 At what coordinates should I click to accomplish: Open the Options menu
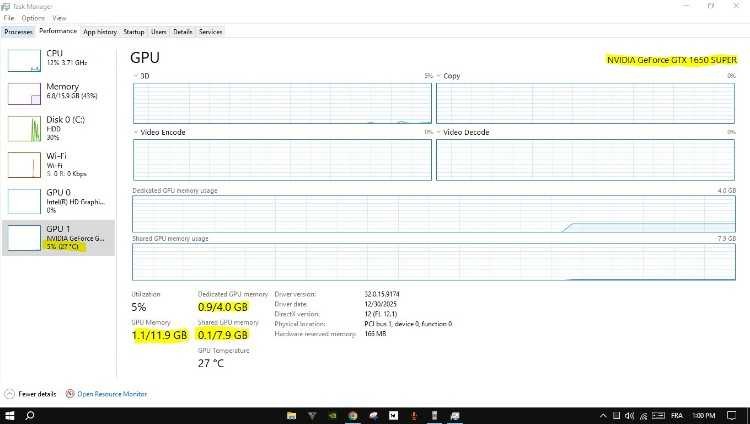[33, 18]
